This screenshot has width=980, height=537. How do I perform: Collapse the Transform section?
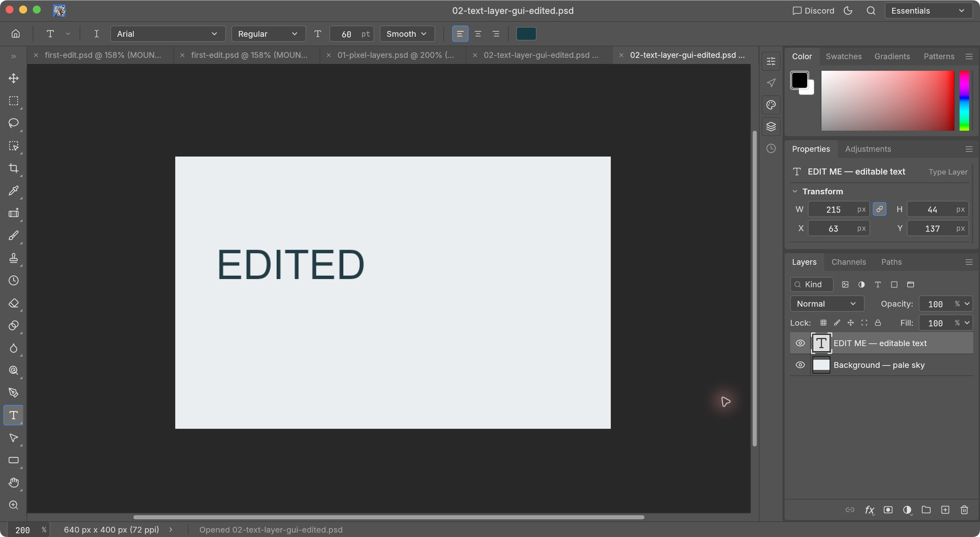click(795, 192)
